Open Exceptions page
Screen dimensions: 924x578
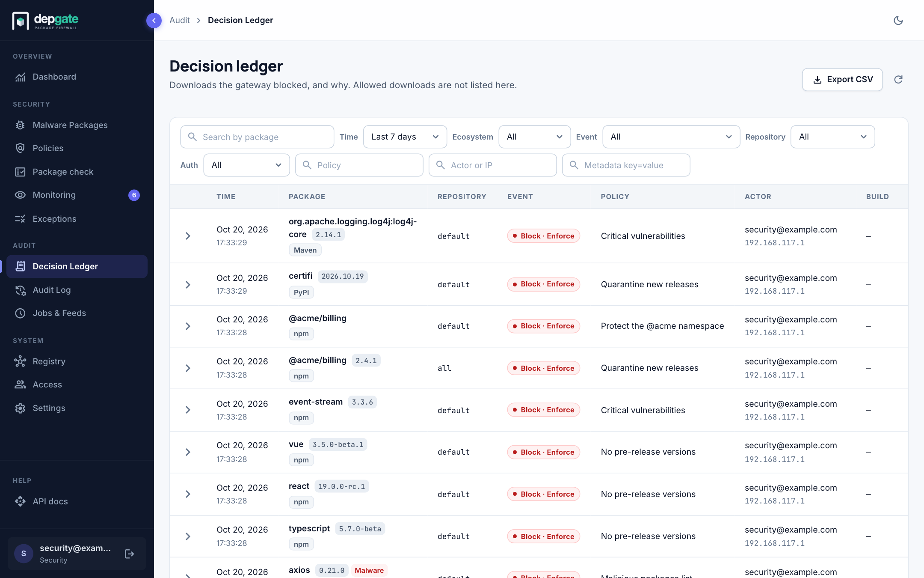click(77, 219)
